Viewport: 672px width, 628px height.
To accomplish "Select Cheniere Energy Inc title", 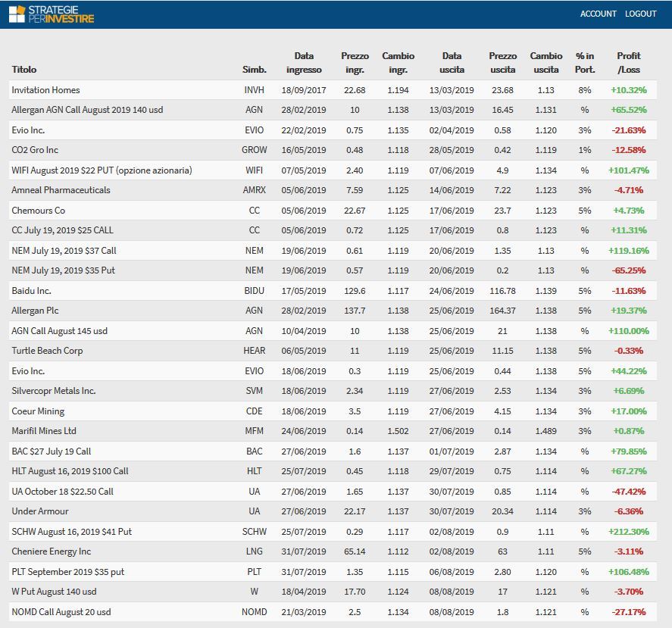I will pos(52,551).
